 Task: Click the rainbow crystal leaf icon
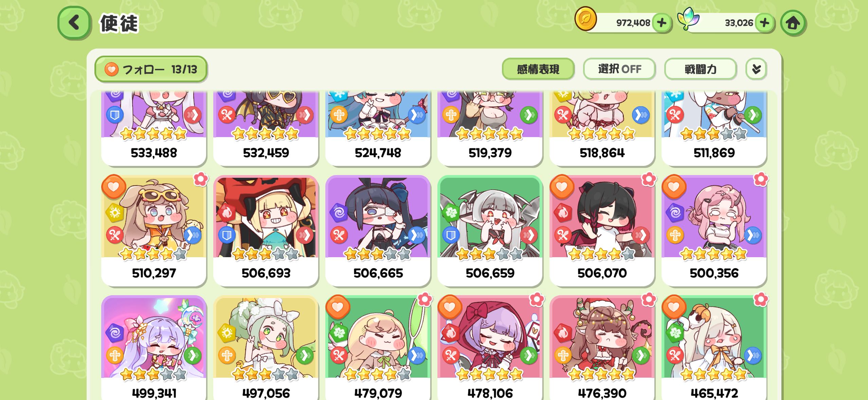[688, 19]
